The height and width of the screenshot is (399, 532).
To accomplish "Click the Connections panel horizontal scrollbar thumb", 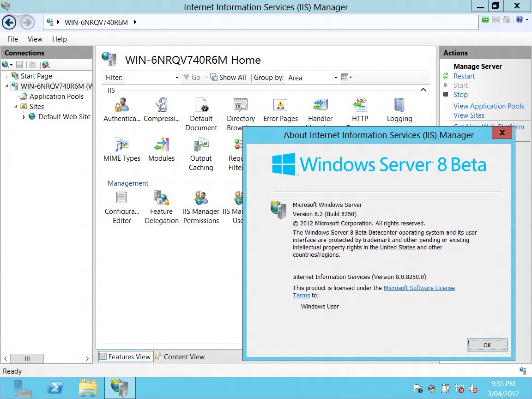I will point(27,358).
